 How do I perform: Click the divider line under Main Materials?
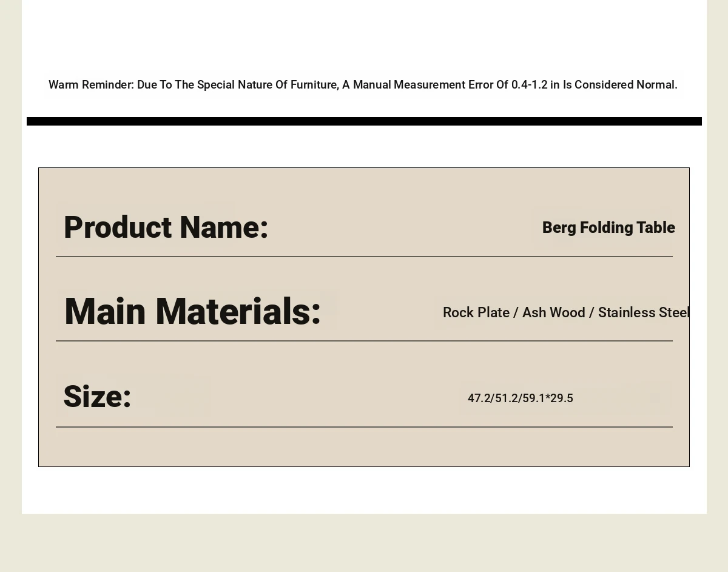click(364, 341)
